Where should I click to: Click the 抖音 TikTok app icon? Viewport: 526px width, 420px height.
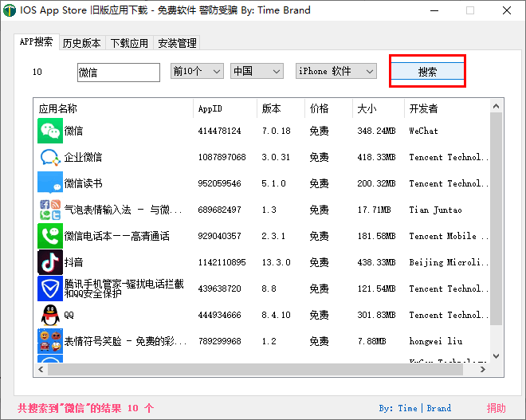coord(50,262)
